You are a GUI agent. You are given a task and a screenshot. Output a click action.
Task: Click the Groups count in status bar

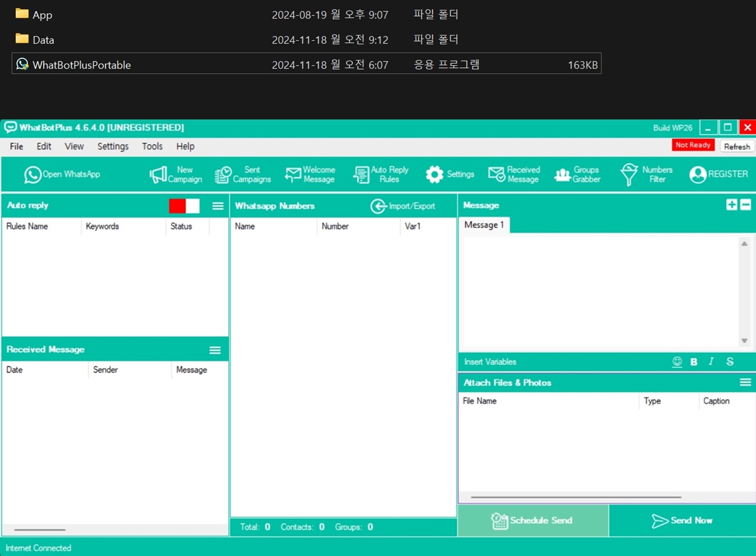354,527
